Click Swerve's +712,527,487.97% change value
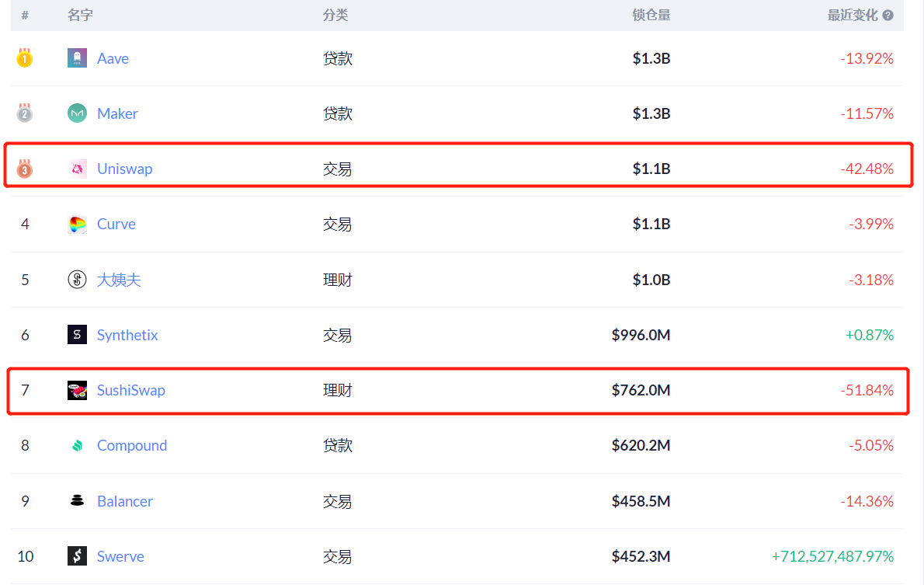Screen dimensions: 924x585 (x=832, y=556)
